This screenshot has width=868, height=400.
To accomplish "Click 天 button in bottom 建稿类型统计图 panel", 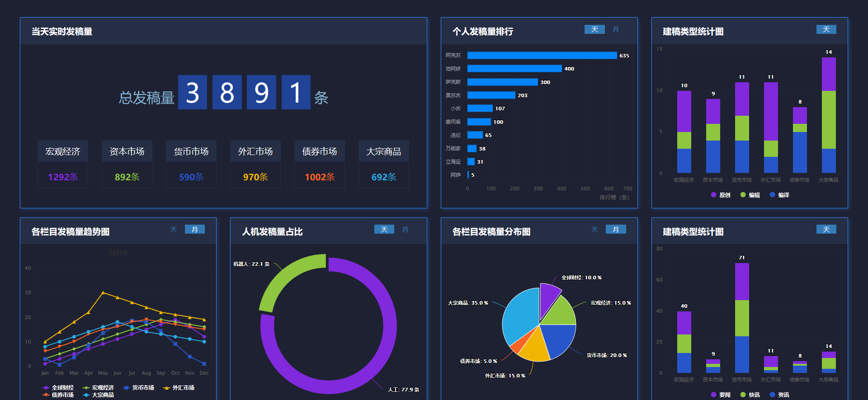I will (x=826, y=230).
